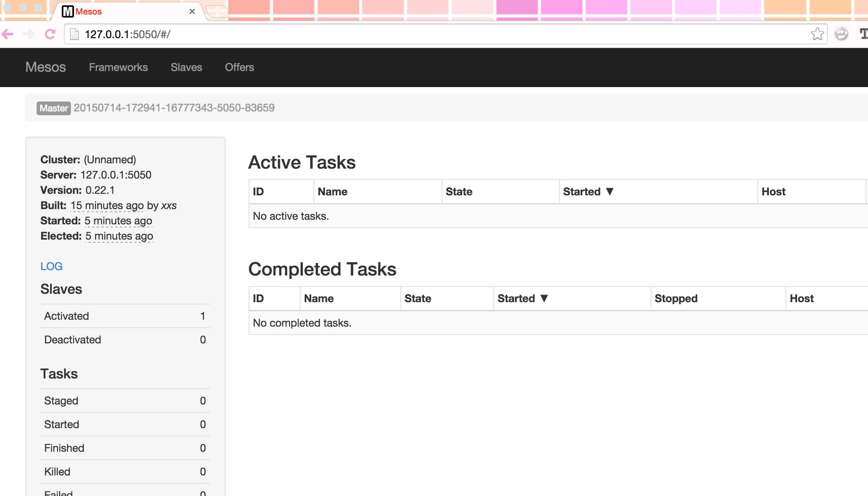Screen dimensions: 868x496
Task: Click the Finished tasks row
Action: tap(125, 448)
